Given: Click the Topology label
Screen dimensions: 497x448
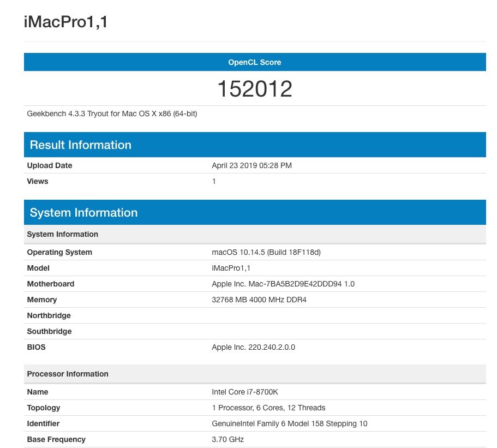Looking at the screenshot, I should [44, 408].
